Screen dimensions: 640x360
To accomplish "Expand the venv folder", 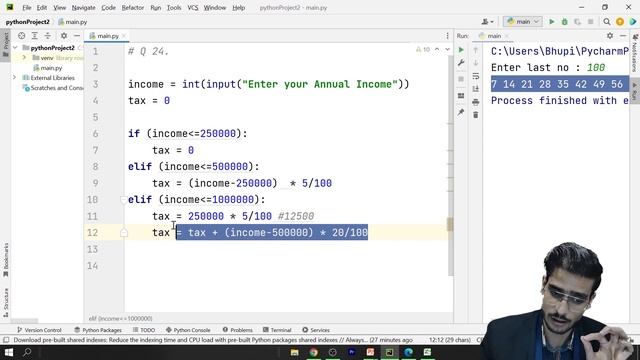I will coord(24,58).
